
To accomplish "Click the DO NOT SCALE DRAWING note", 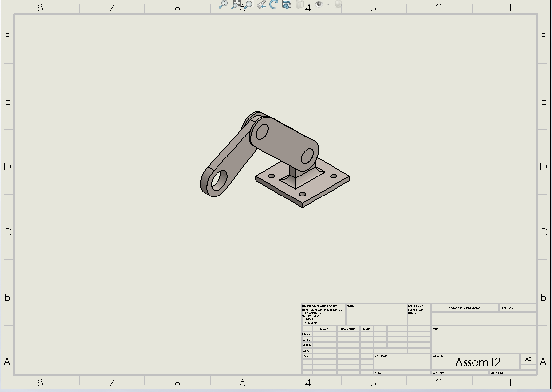I will coord(464,308).
